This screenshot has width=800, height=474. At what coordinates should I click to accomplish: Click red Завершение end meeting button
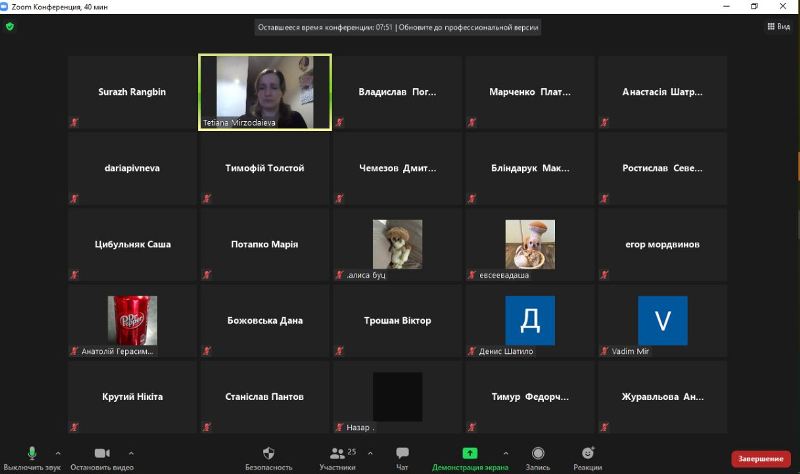click(761, 459)
